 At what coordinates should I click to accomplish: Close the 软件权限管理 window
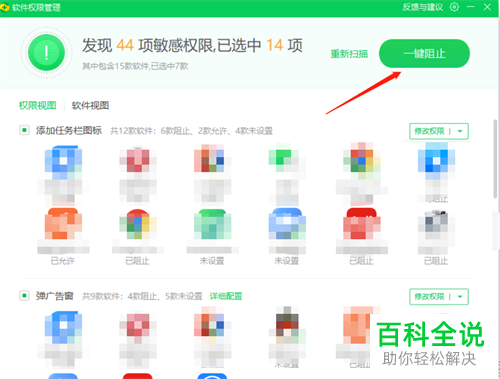487,7
